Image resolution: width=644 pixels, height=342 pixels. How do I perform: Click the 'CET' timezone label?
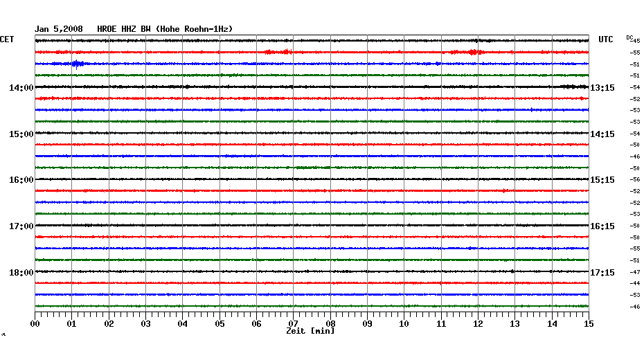pyautogui.click(x=7, y=39)
